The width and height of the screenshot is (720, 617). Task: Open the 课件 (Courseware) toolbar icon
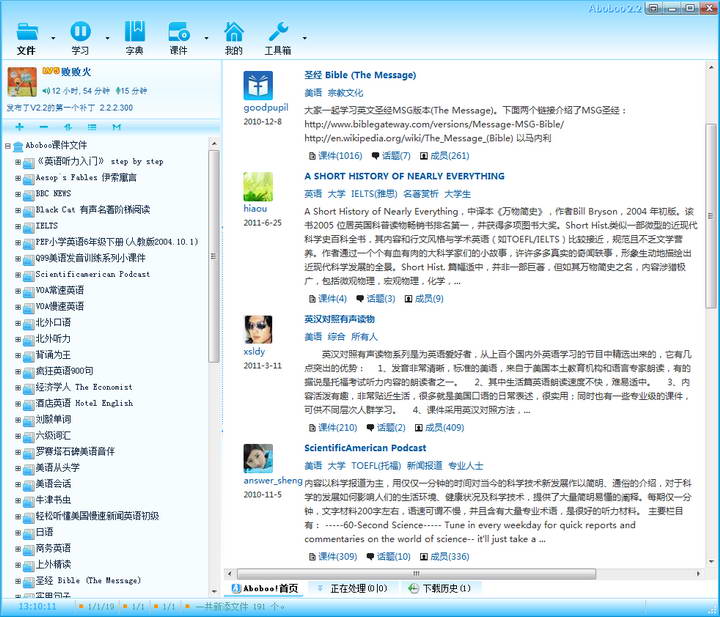coord(179,31)
